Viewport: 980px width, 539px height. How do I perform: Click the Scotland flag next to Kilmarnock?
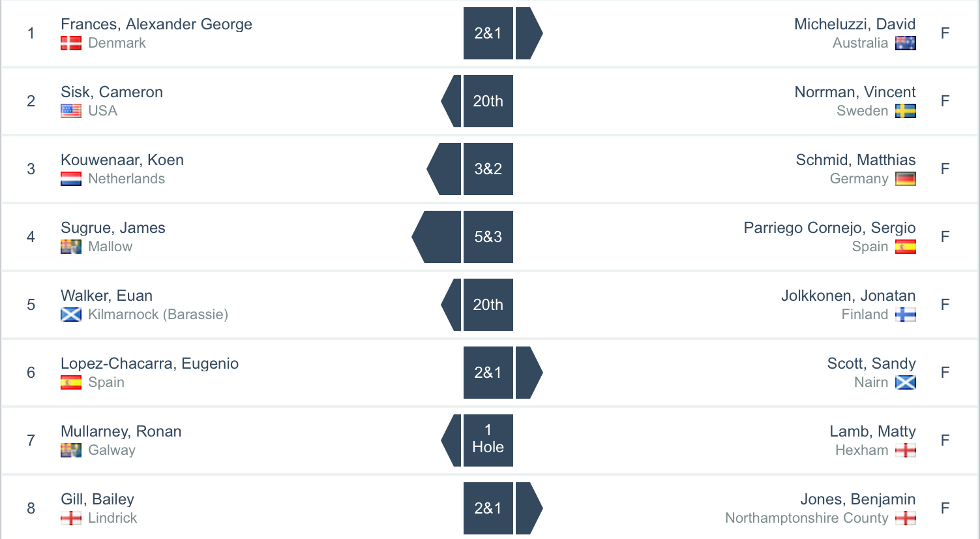pos(71,315)
